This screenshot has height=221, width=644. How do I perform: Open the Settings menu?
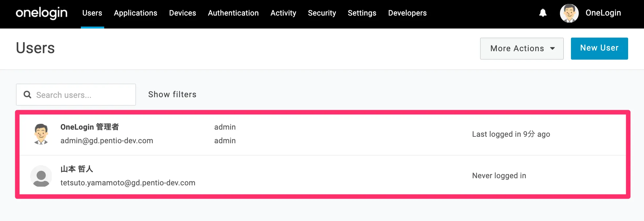click(362, 13)
